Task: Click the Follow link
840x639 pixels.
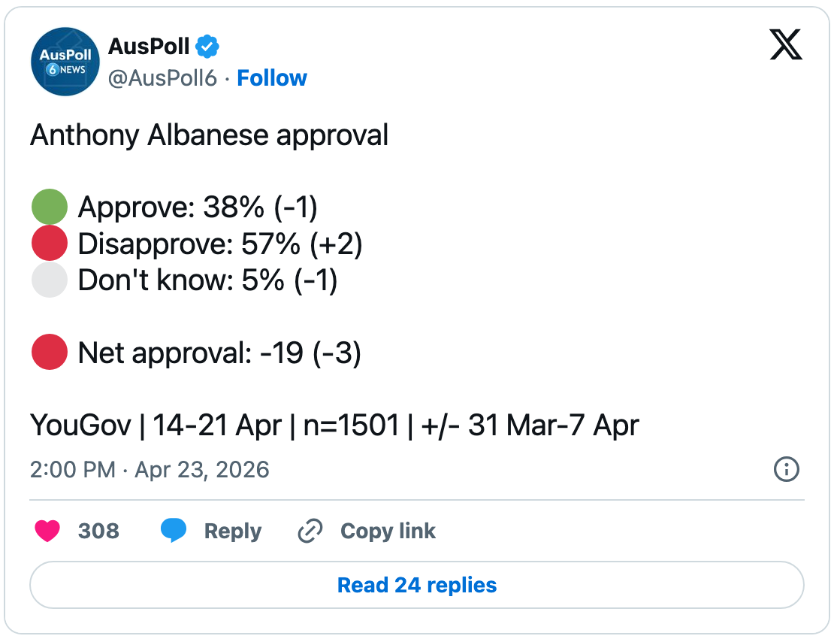Action: 272,78
